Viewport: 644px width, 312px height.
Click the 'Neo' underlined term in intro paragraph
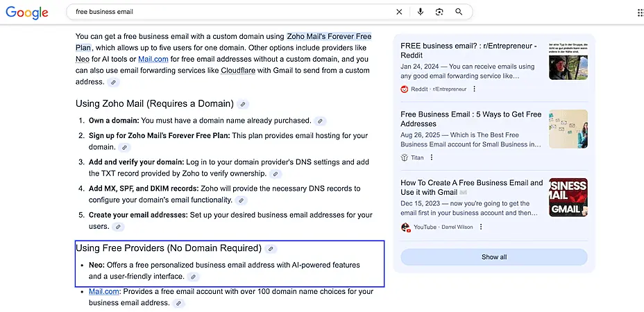(82, 59)
